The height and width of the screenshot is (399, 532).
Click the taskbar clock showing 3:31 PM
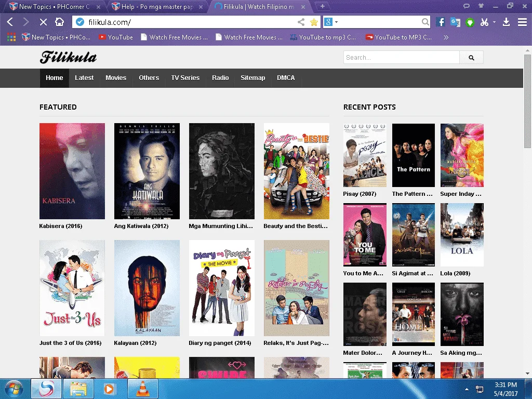point(506,389)
